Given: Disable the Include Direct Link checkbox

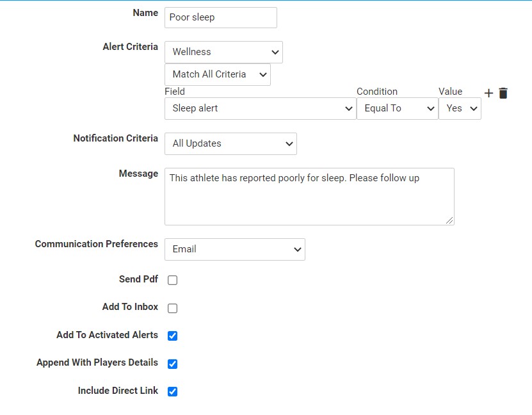Looking at the screenshot, I should point(172,391).
